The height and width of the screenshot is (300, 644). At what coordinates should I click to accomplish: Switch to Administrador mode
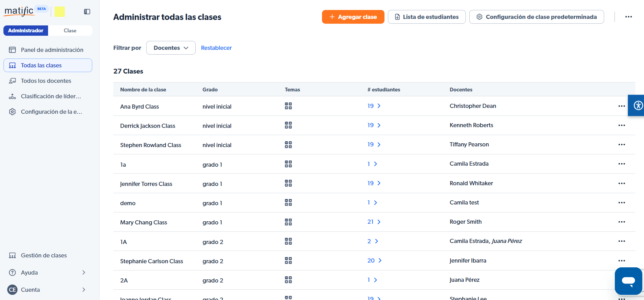tap(26, 31)
